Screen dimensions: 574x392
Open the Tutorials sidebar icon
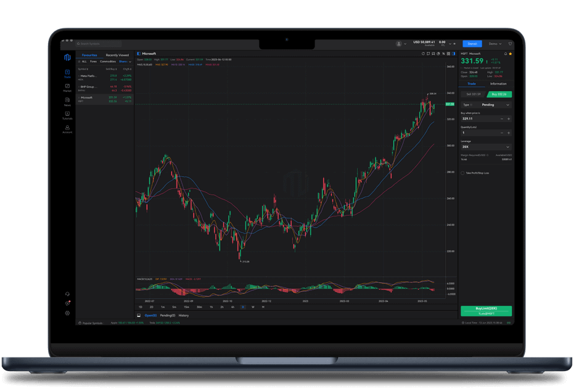pyautogui.click(x=67, y=115)
